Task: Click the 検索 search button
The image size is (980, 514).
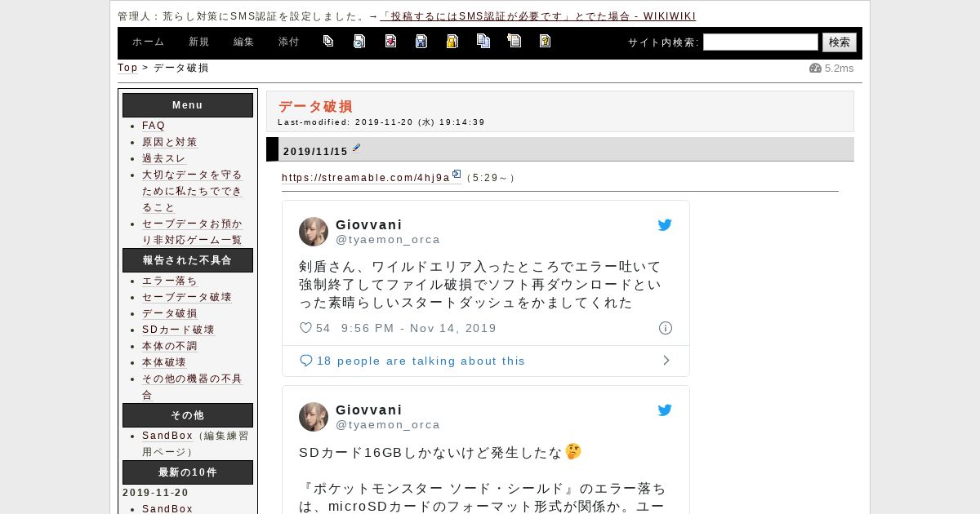Action: (840, 42)
